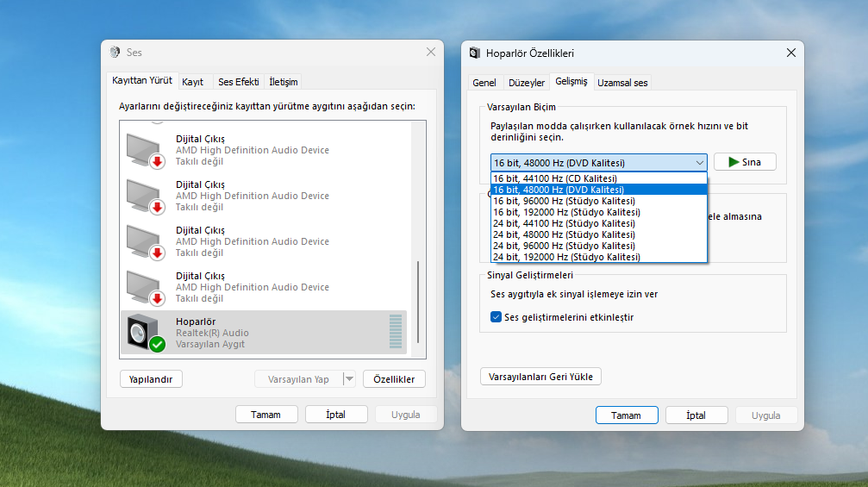
Task: Choose 16 bit, 48000 Hz (DVD Kalitesi) option
Action: (x=598, y=190)
